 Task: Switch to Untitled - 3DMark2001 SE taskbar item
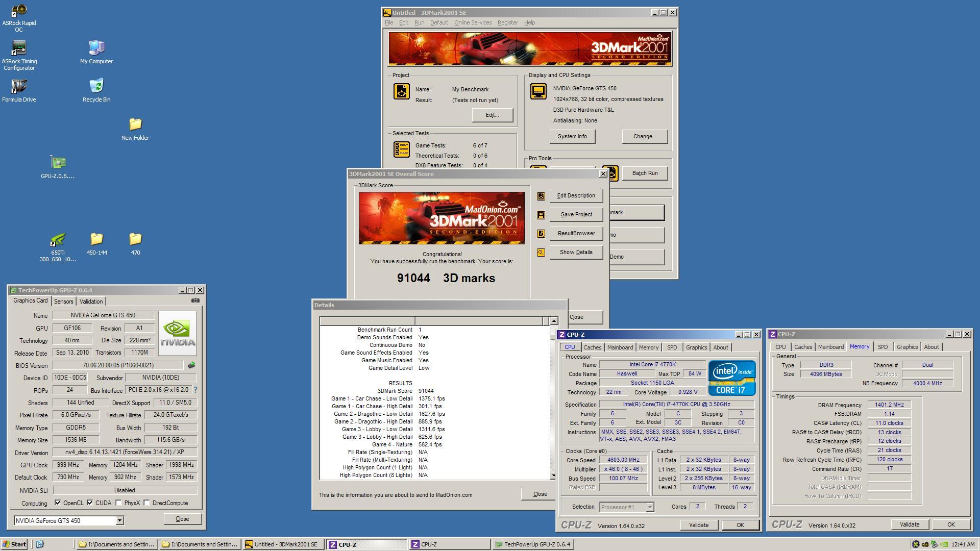tap(283, 544)
